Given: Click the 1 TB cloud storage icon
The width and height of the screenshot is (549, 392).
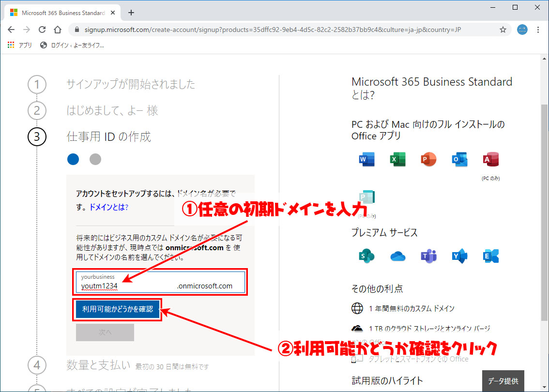Looking at the screenshot, I should [357, 329].
